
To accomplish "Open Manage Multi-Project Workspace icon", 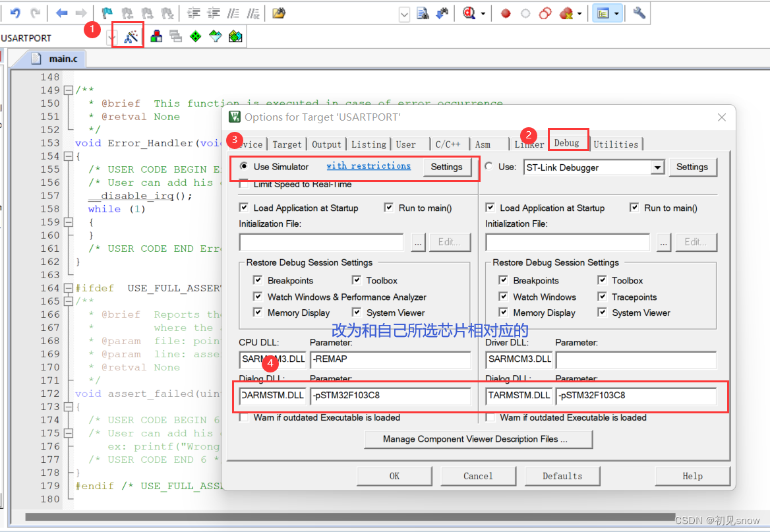I will coord(176,36).
